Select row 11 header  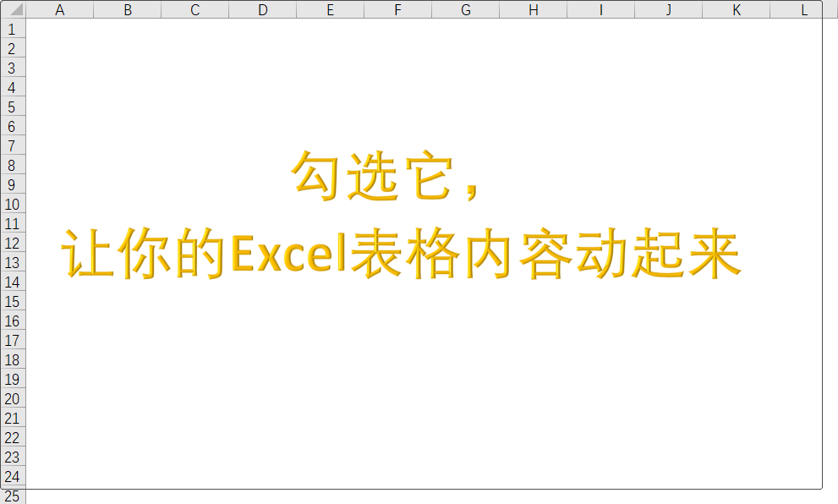(13, 223)
